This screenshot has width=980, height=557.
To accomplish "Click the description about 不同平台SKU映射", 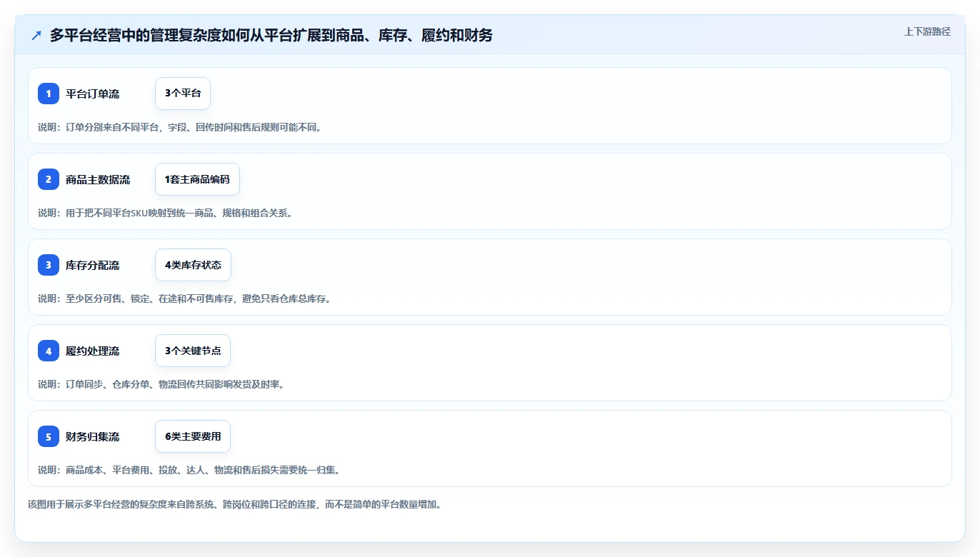I will tap(165, 213).
